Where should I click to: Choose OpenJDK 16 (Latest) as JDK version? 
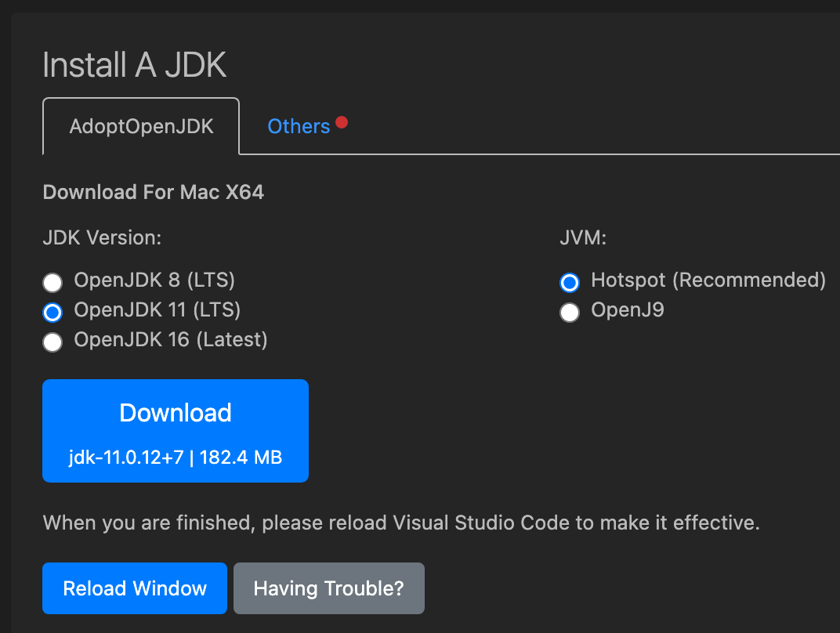click(52, 342)
